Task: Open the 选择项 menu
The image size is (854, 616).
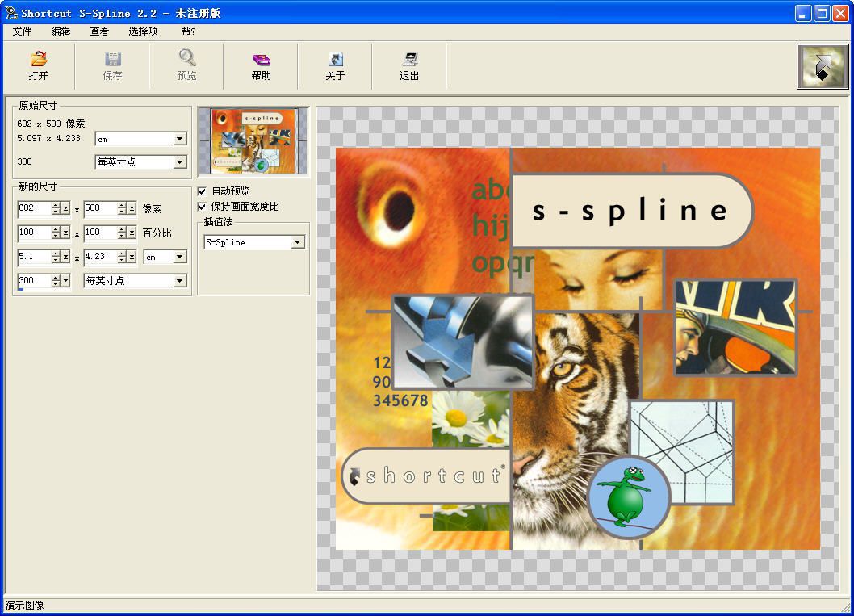Action: pos(143,31)
